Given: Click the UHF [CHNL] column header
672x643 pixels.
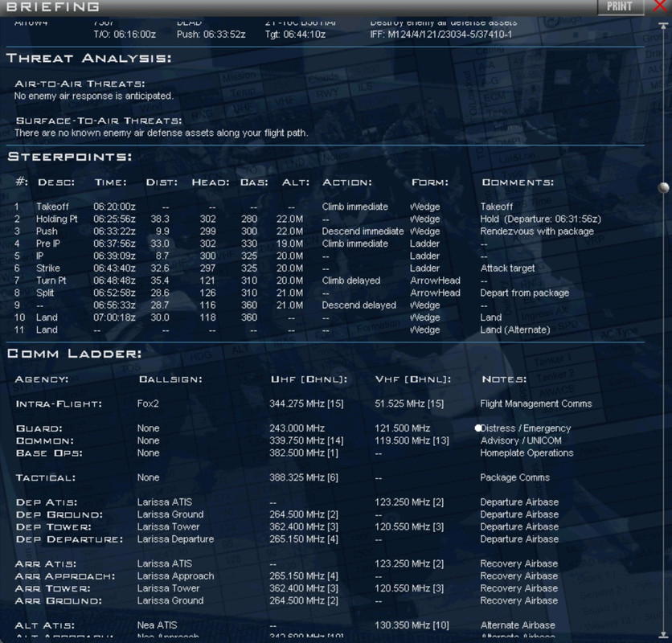Looking at the screenshot, I should [x=309, y=380].
